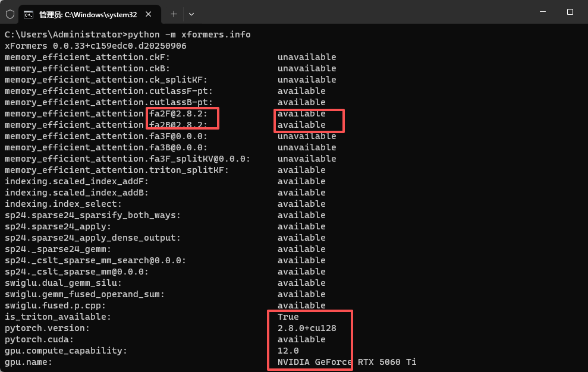The image size is (588, 372).
Task: Click the python -m xformers.info command
Action: tap(189, 34)
